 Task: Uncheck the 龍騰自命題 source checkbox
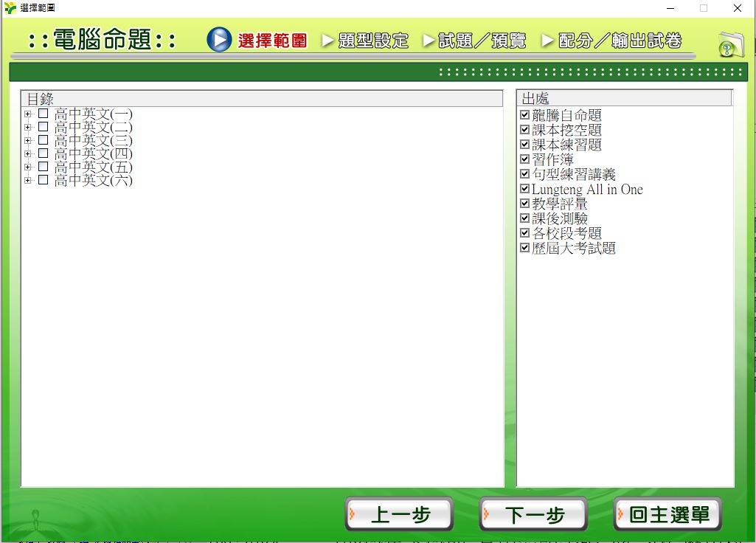click(525, 115)
